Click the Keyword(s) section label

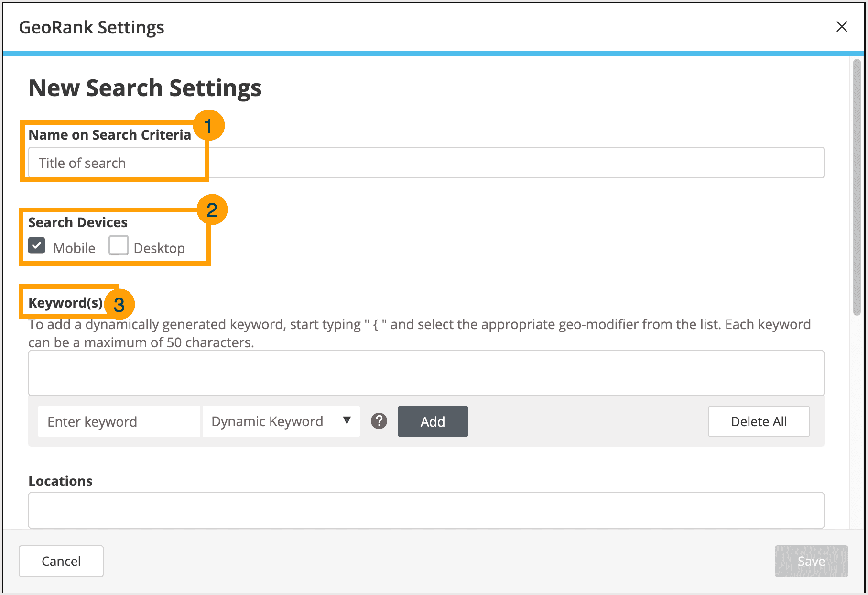(66, 302)
